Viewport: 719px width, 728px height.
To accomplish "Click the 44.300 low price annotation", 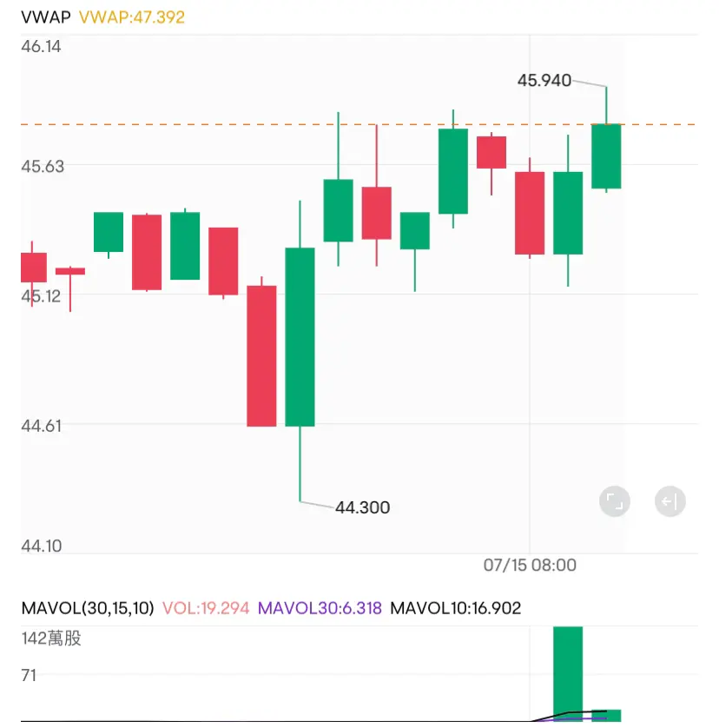I will coord(362,507).
